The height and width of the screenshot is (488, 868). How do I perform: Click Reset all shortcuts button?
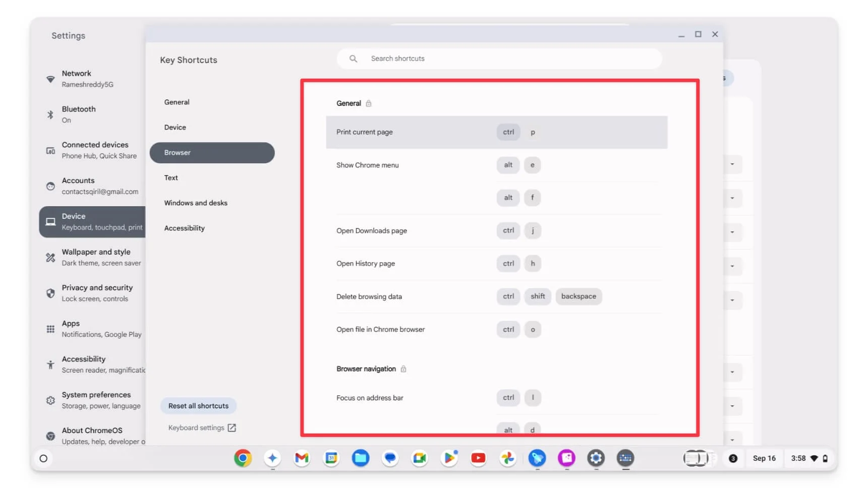click(x=198, y=406)
